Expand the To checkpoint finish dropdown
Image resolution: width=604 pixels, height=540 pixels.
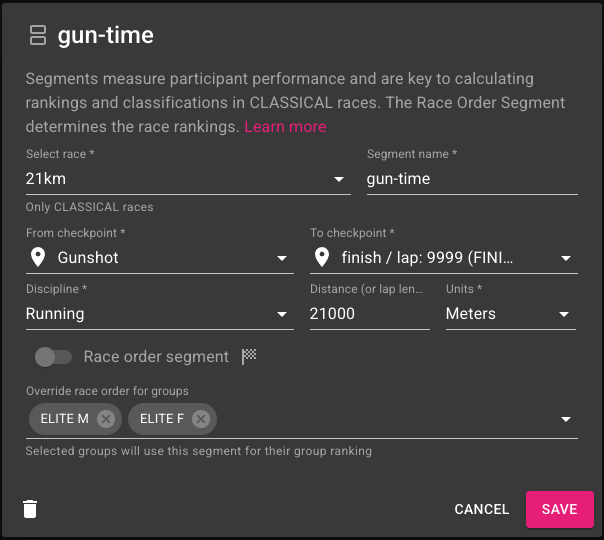click(x=444, y=258)
